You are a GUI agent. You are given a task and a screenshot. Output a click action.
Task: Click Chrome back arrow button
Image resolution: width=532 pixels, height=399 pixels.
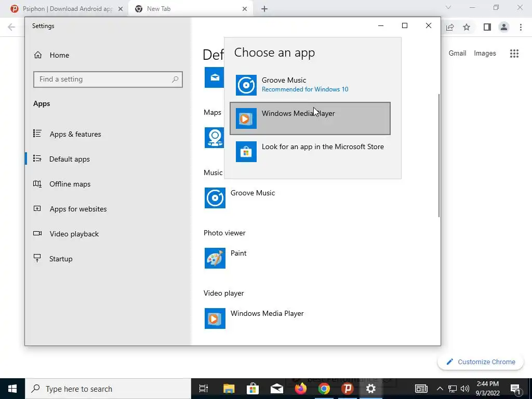click(11, 27)
